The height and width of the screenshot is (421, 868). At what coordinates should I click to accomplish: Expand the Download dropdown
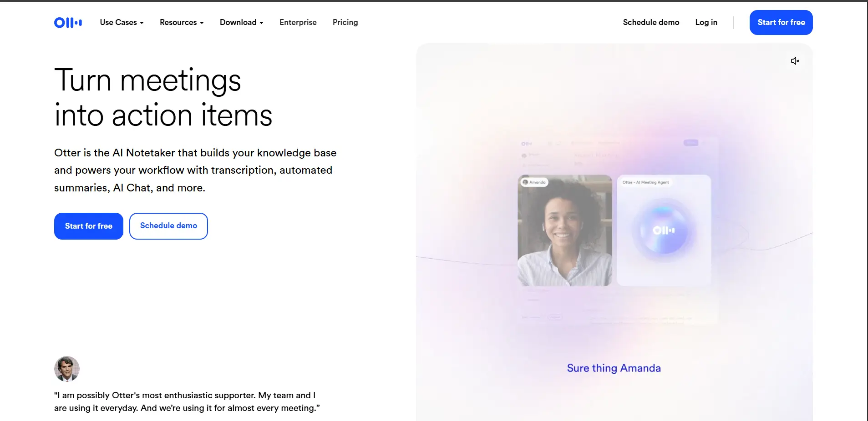[241, 22]
